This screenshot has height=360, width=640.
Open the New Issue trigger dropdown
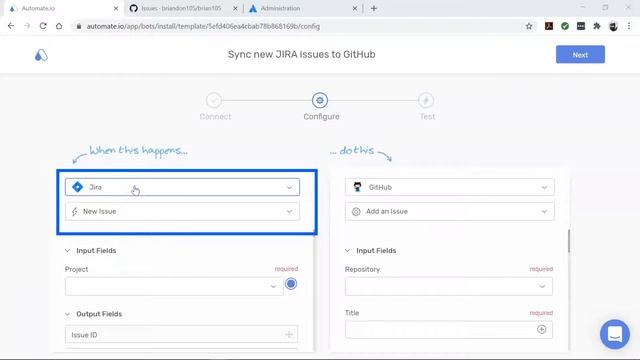(182, 211)
